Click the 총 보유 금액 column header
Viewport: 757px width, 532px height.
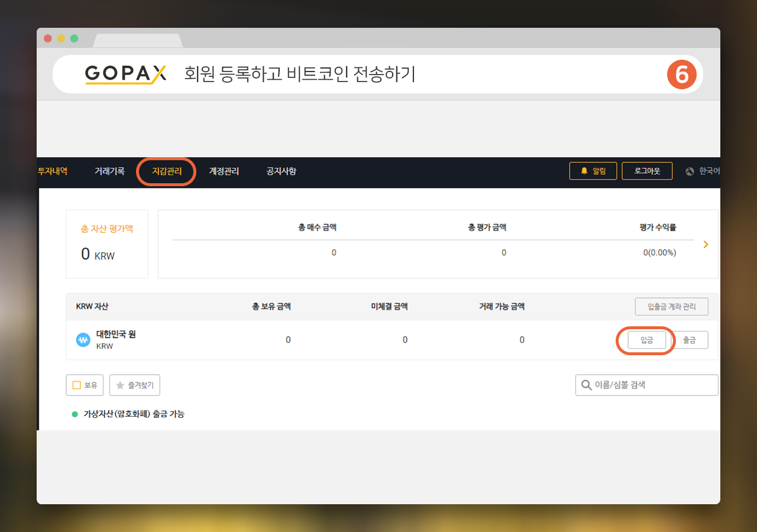pyautogui.click(x=271, y=306)
